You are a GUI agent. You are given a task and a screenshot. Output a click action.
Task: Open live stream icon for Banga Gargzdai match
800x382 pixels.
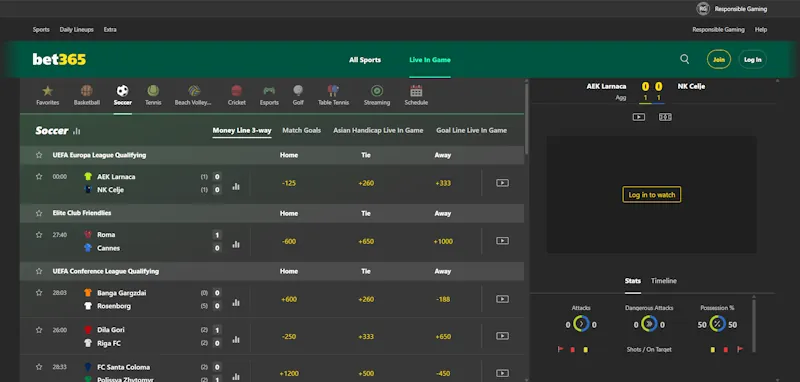point(503,299)
